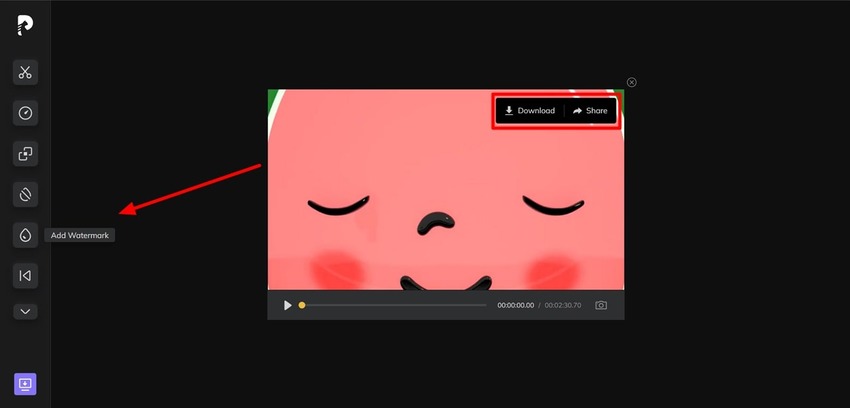Select the resize canvas tool icon

point(26,154)
